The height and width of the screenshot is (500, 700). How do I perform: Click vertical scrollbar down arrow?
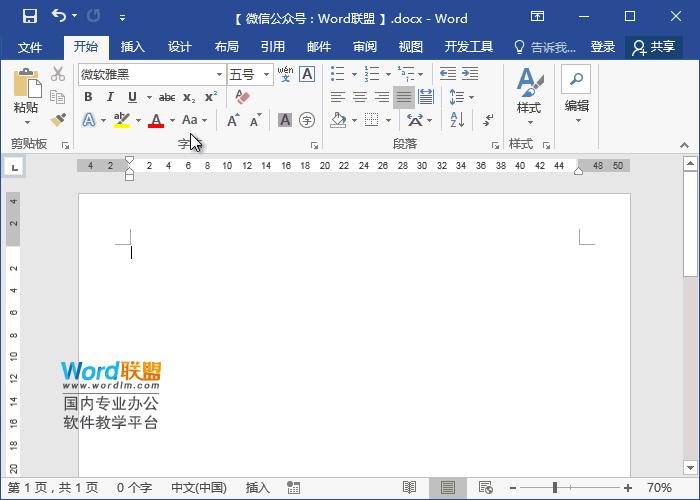[691, 468]
